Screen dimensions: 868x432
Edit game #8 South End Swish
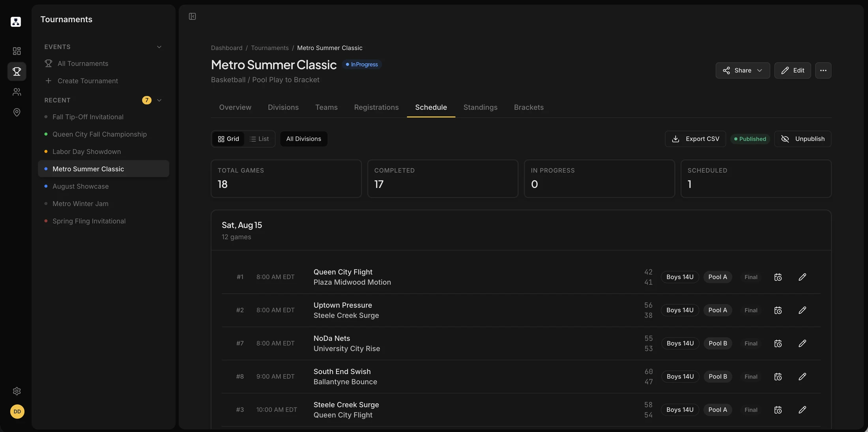click(802, 377)
